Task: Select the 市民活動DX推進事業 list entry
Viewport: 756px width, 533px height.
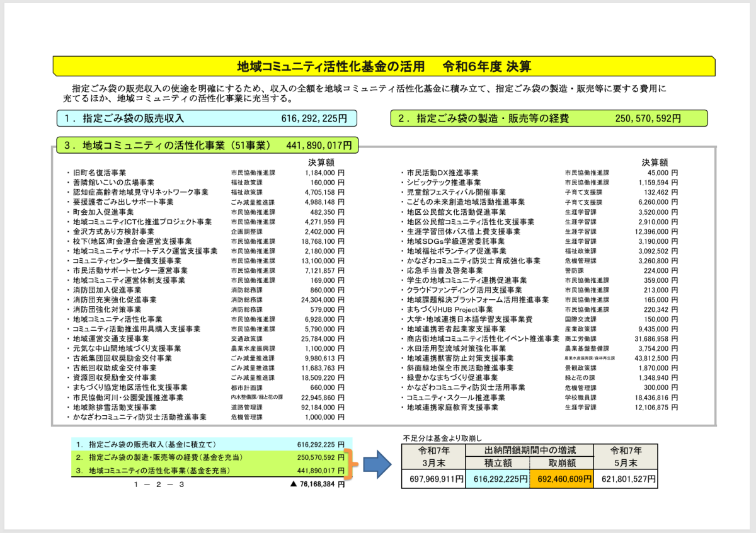Action: [x=442, y=173]
